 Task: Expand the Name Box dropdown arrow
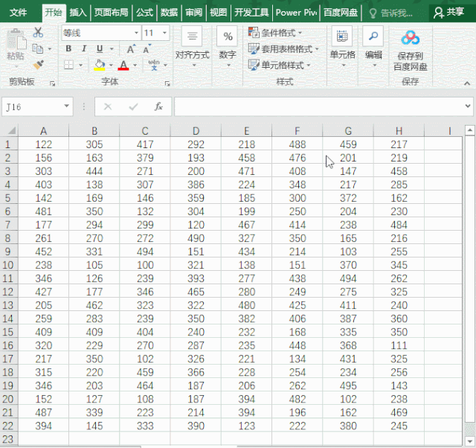click(66, 106)
